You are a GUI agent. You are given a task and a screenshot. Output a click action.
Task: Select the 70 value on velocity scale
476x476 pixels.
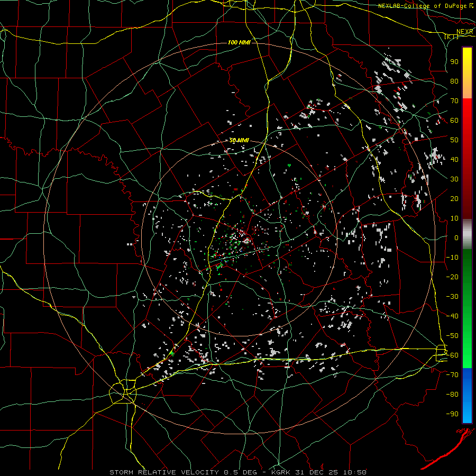coord(454,101)
